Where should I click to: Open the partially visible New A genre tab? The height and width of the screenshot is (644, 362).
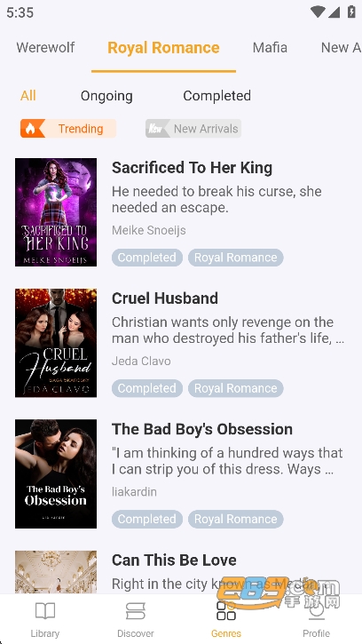point(341,48)
